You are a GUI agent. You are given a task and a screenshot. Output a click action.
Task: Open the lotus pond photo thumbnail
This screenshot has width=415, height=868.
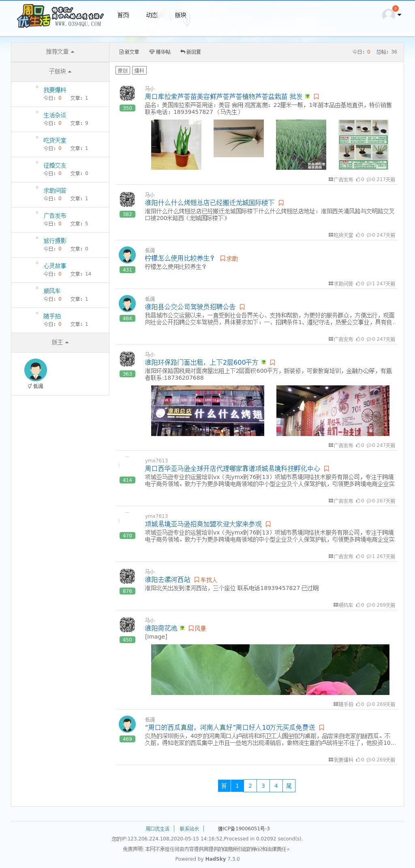pyautogui.click(x=270, y=669)
